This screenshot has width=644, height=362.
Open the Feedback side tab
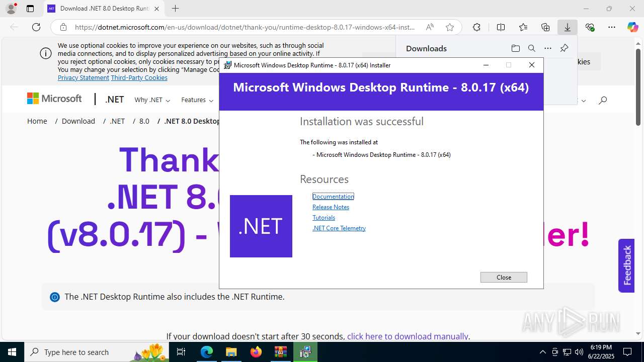[x=626, y=265]
